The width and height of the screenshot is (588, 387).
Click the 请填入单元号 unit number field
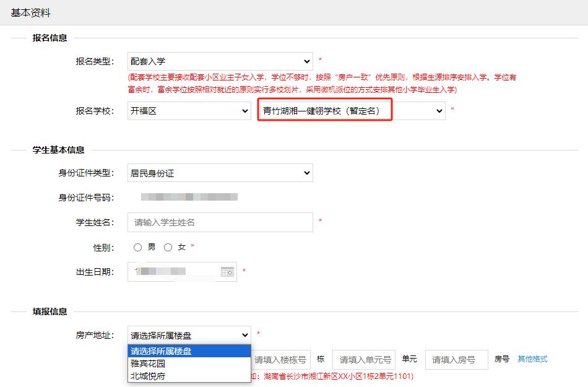[x=364, y=360]
